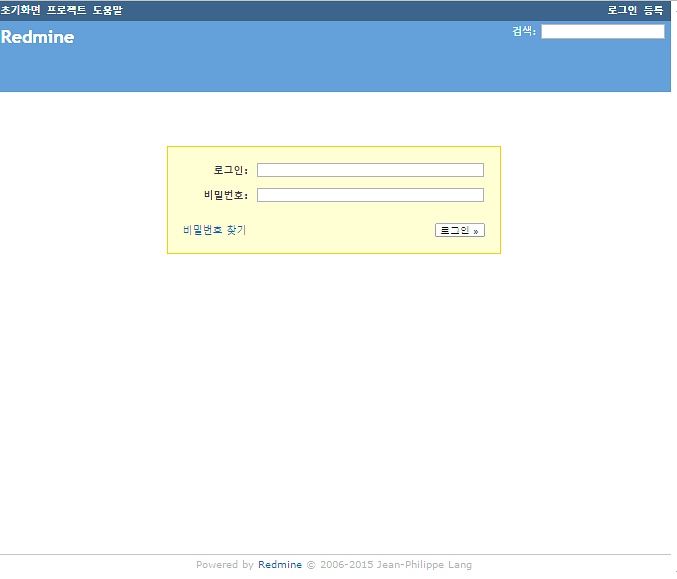The width and height of the screenshot is (677, 579).
Task: Click the Redmine header title
Action: click(x=38, y=37)
